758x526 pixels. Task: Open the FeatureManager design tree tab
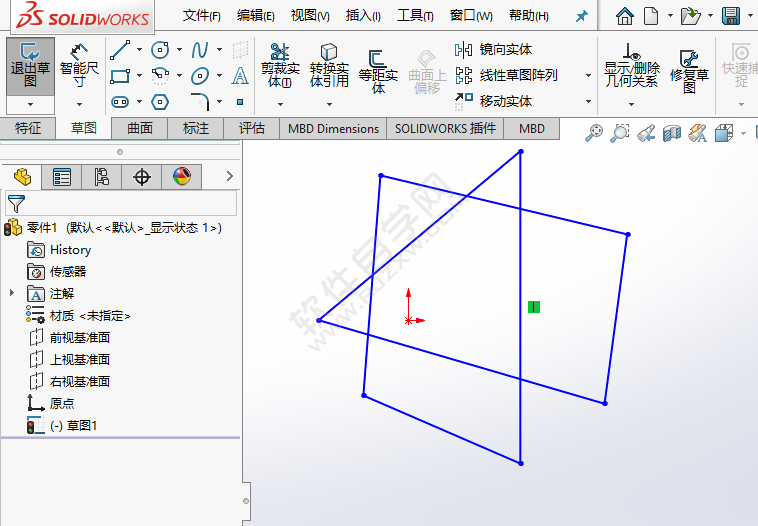[x=22, y=177]
